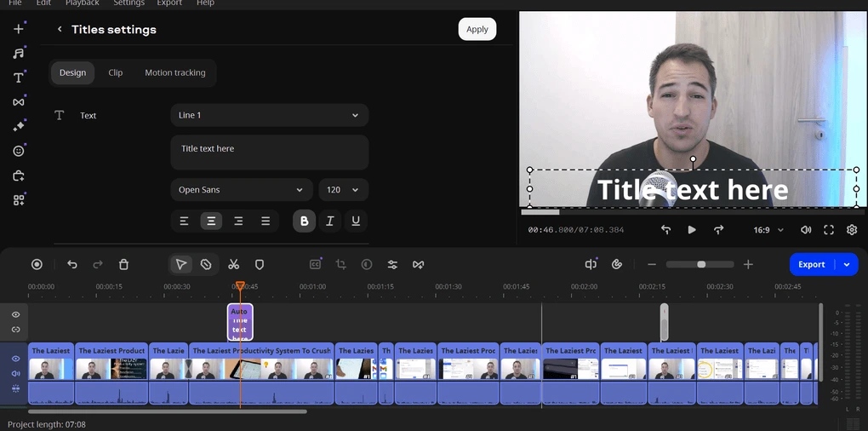Screen dimensions: 868x431
Task: Enter fullscreen preview
Action: [829, 230]
